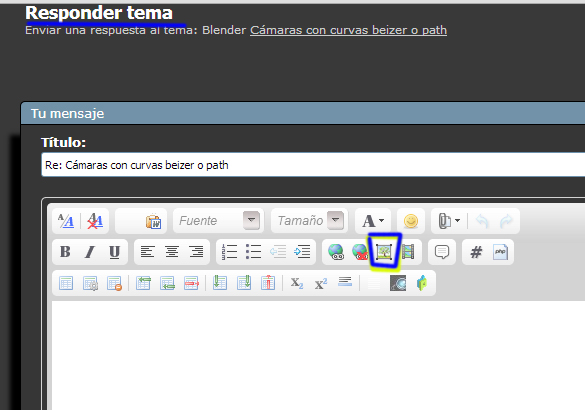
Task: Delete table row icon
Action: pos(191,283)
